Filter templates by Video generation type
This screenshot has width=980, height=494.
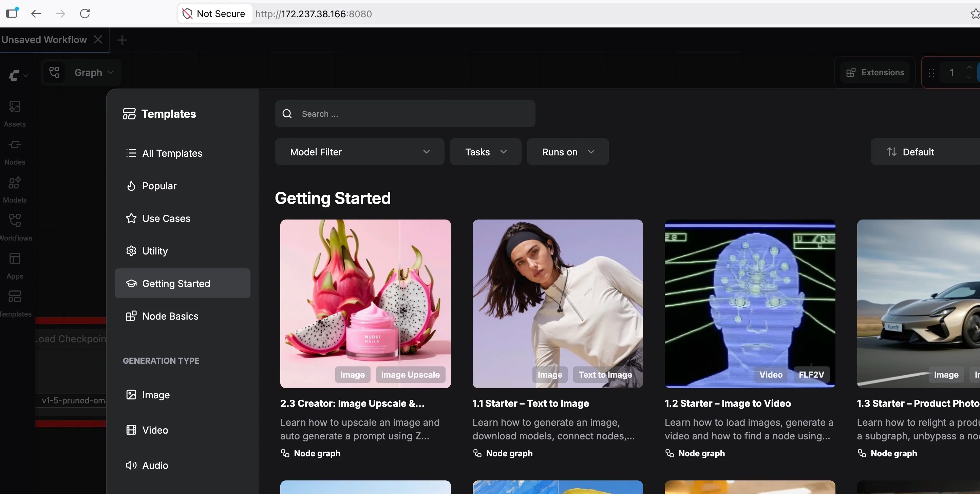(x=155, y=430)
